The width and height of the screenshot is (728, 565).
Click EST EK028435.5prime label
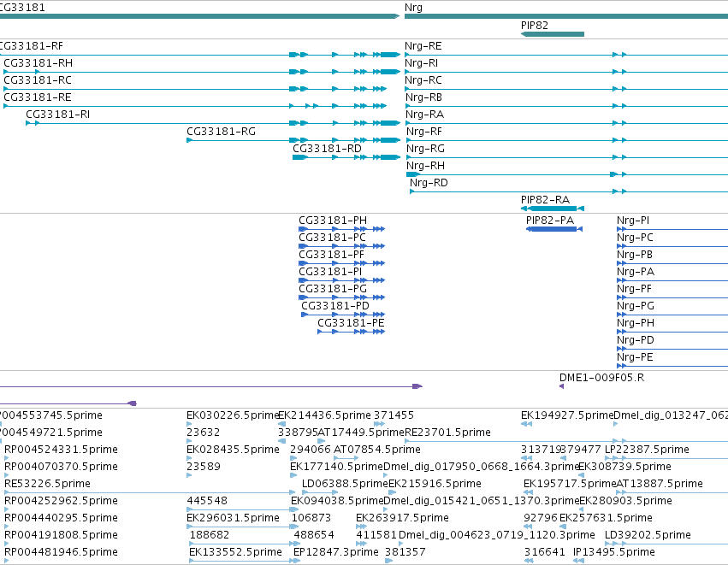click(x=233, y=450)
